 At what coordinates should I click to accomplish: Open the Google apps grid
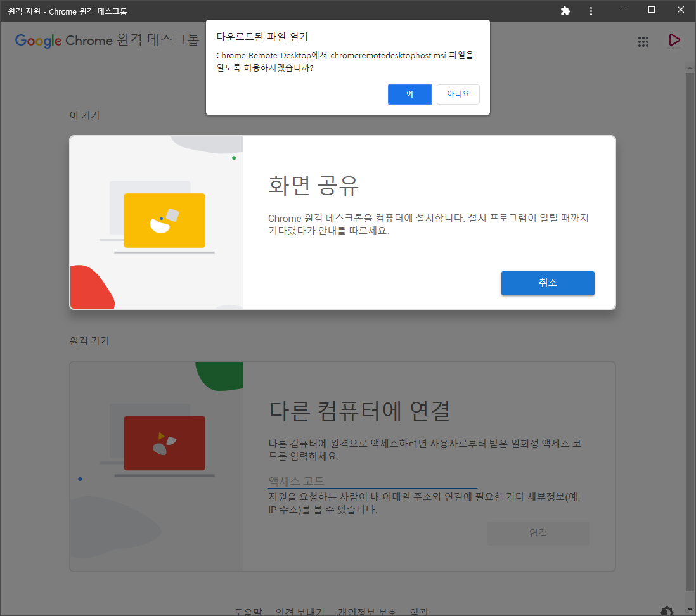643,42
